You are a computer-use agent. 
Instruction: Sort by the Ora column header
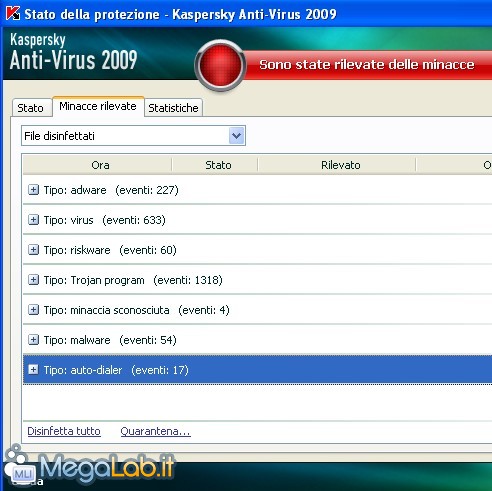(x=98, y=165)
